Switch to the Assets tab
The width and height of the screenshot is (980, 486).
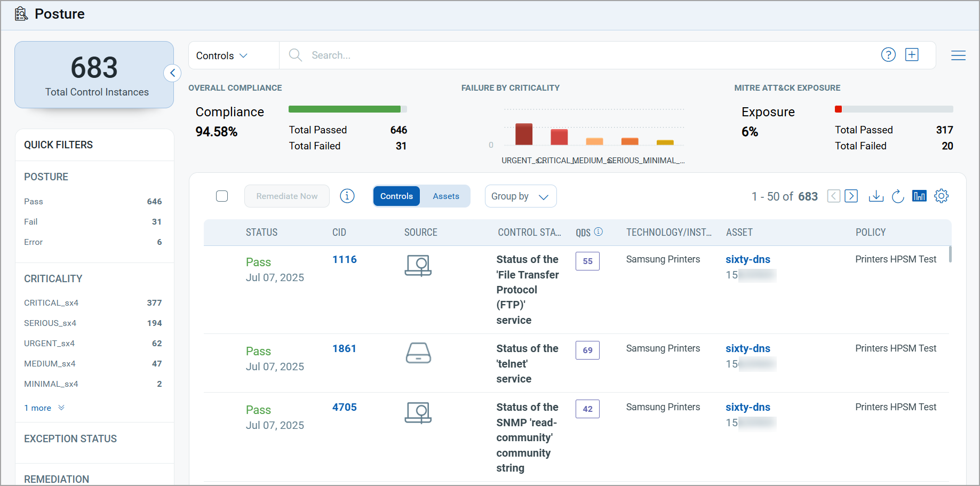(x=446, y=196)
